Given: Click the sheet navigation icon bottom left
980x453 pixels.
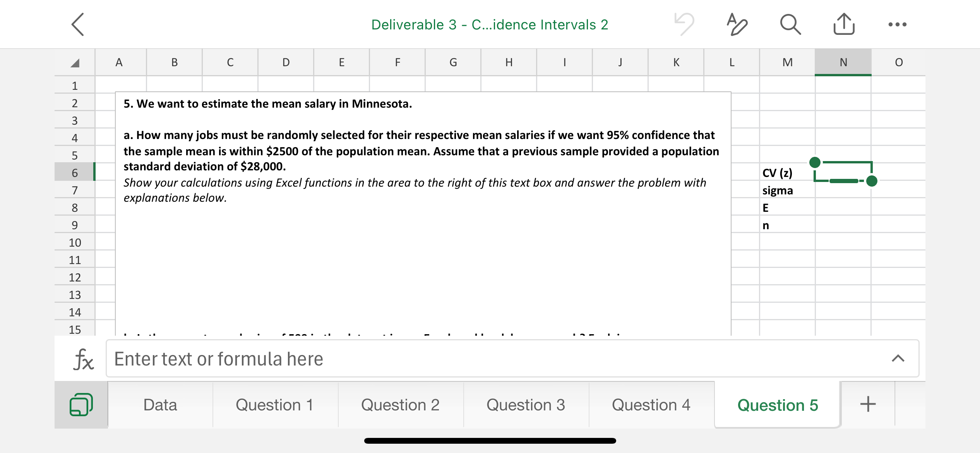Looking at the screenshot, I should click(x=81, y=404).
